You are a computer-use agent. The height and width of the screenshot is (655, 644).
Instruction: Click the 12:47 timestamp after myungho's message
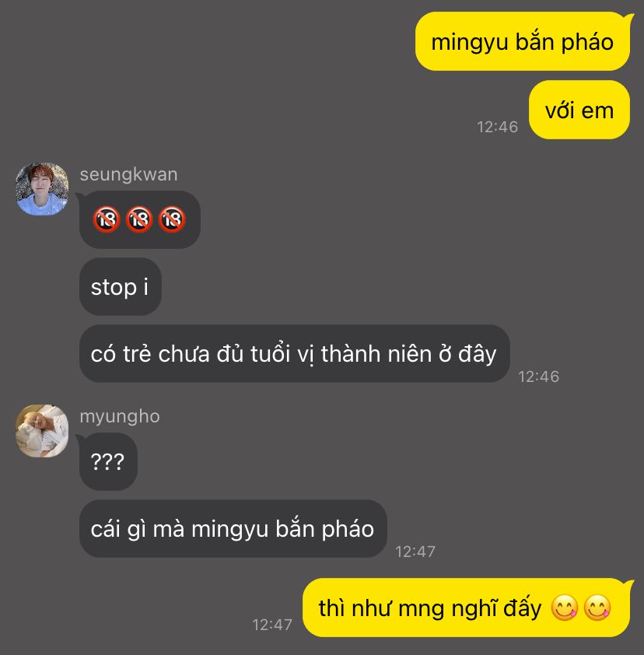coord(415,552)
